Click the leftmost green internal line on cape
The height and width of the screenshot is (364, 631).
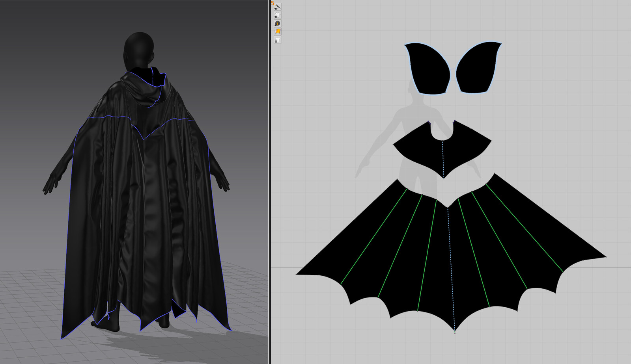point(373,236)
